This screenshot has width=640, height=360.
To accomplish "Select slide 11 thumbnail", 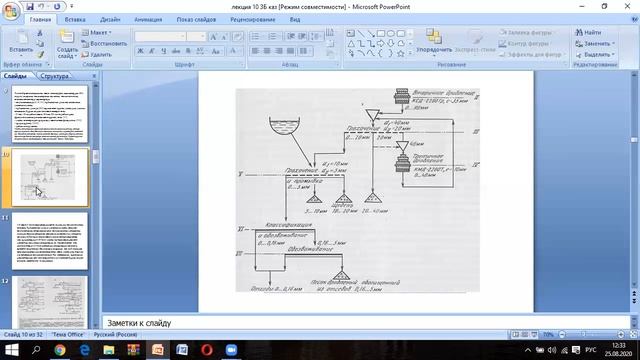I will (x=50, y=241).
